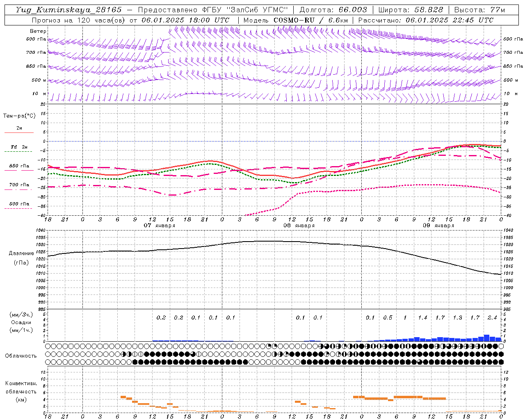
Task: Click model name 'COSMO-RU / 6.6км'
Action: (310, 20)
